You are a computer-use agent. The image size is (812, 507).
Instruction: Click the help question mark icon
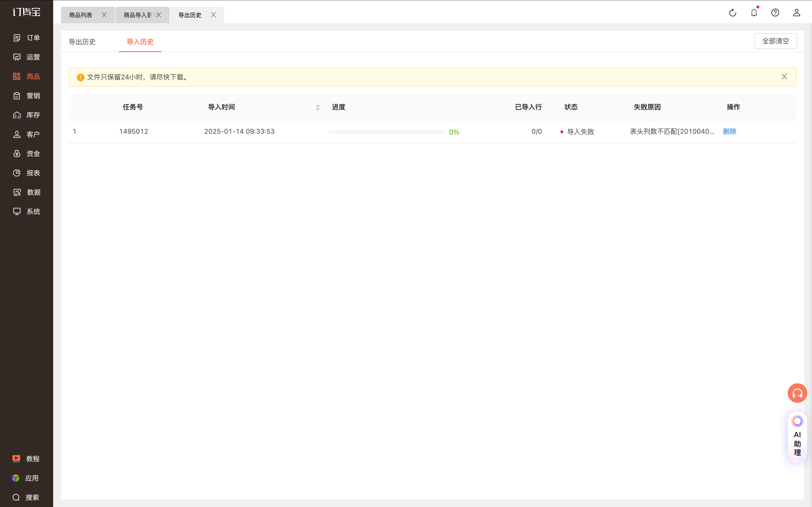point(775,13)
